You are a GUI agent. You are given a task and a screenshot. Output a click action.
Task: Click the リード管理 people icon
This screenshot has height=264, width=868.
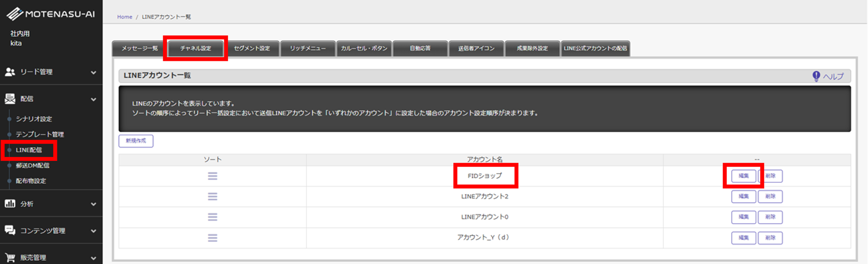10,72
